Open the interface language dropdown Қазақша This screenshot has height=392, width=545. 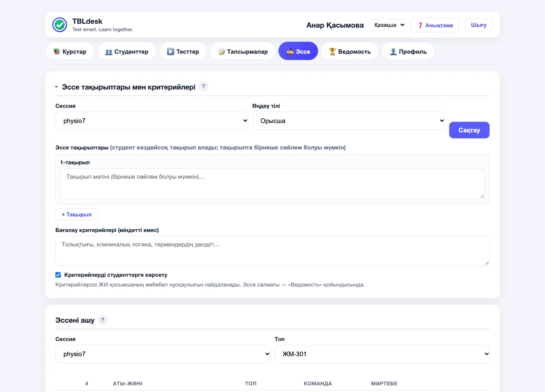pos(387,25)
